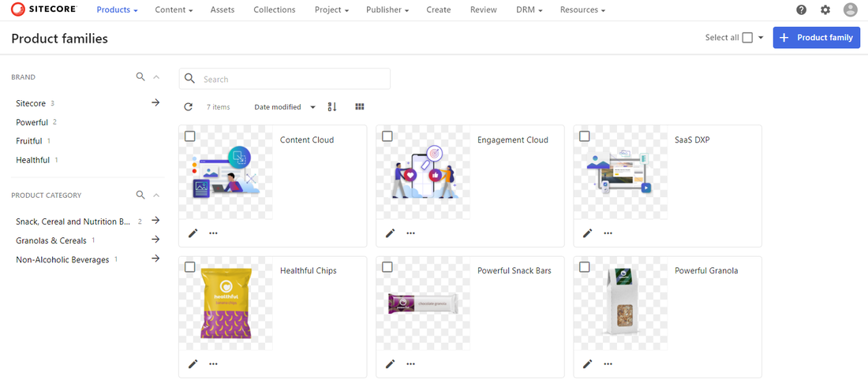Viewport: 868px width, 383px height.
Task: Open the settings gear icon
Action: pos(825,10)
